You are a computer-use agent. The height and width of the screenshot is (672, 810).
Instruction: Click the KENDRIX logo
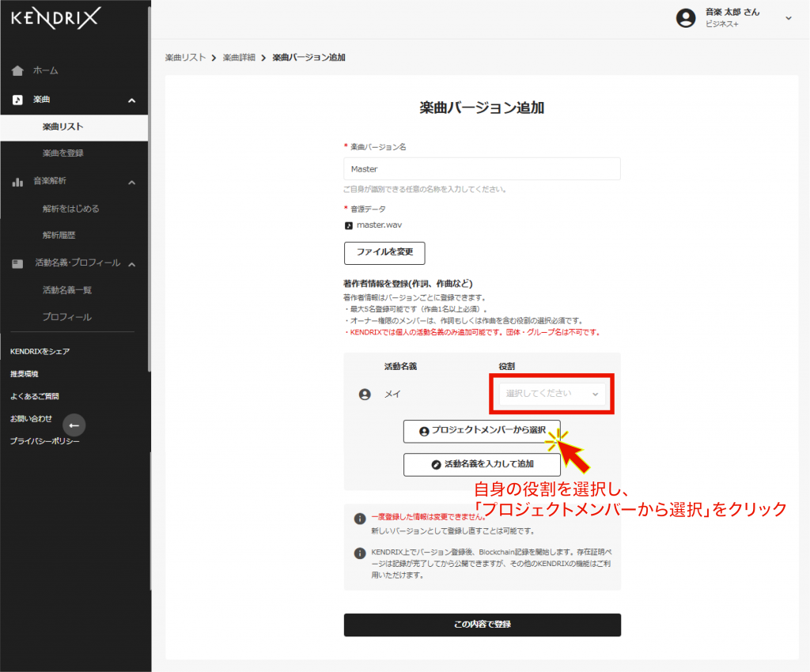coord(55,18)
